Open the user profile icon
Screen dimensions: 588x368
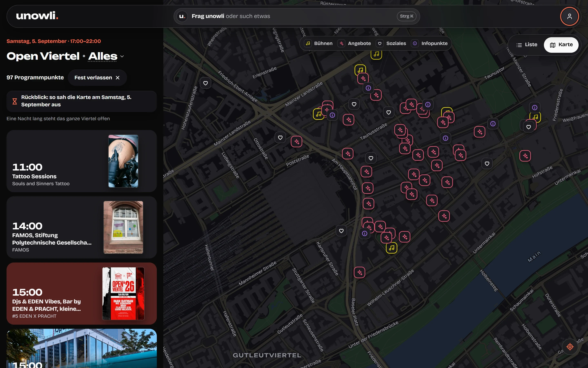569,16
